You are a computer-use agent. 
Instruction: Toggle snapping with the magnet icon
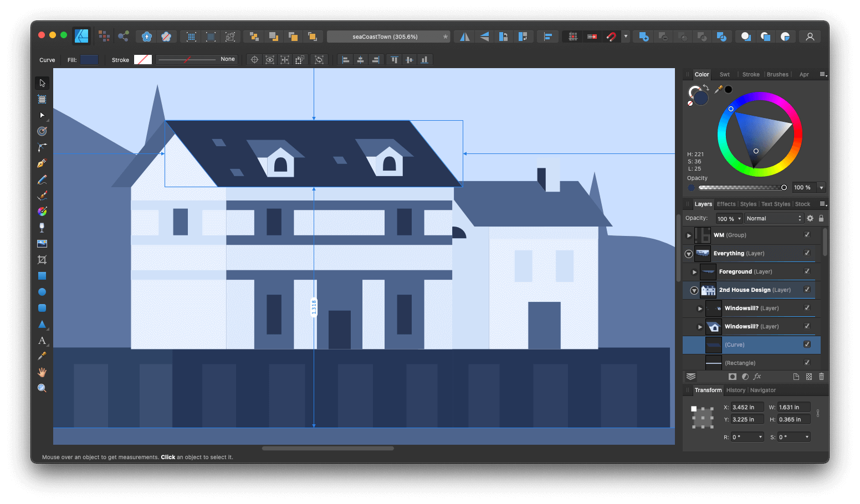point(611,36)
